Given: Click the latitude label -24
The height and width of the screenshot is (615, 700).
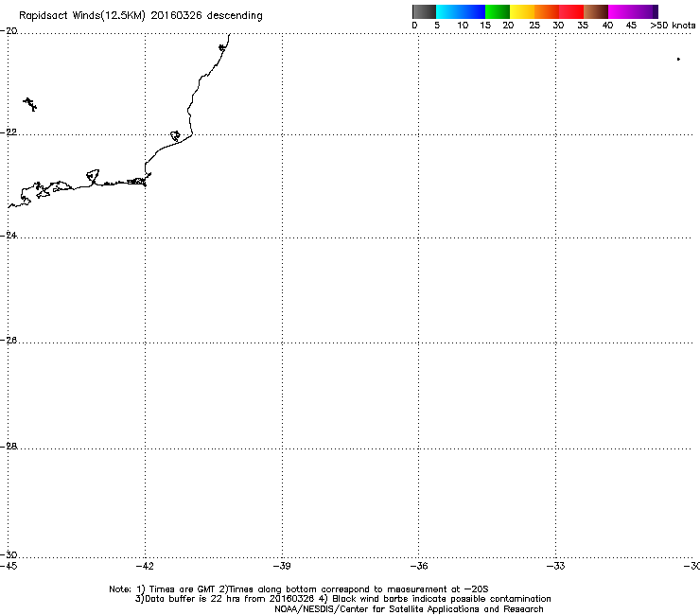Looking at the screenshot, I should (9, 235).
